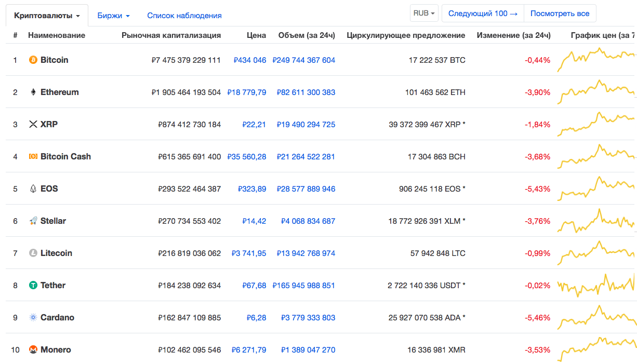Open the Monero name link

pos(56,350)
